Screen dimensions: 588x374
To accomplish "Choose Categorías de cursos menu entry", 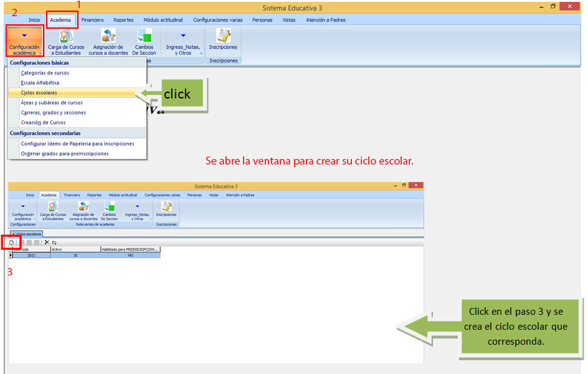I will 45,73.
